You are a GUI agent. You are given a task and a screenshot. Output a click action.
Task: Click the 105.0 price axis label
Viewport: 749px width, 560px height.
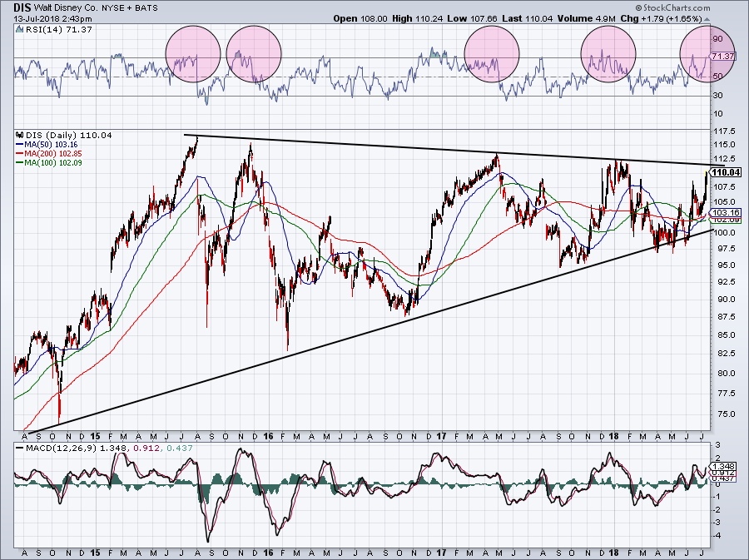pos(725,202)
